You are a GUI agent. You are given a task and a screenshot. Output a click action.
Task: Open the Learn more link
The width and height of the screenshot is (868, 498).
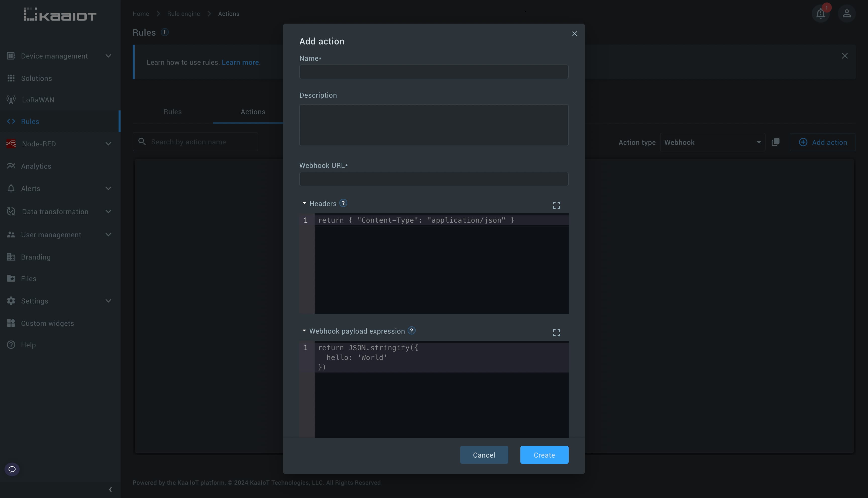tap(240, 62)
